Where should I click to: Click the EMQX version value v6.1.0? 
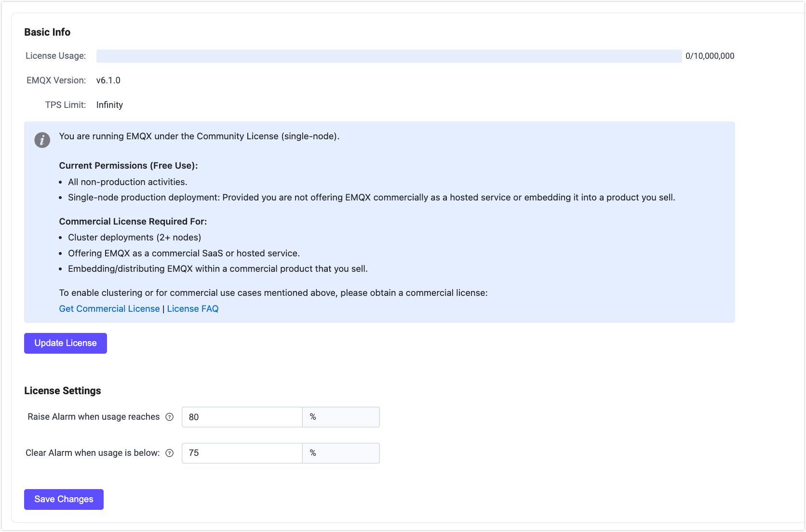108,80
